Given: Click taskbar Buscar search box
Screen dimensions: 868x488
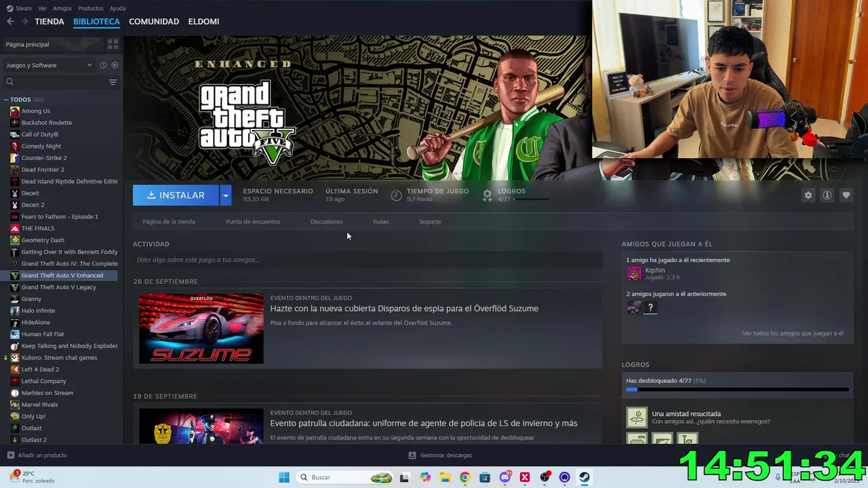Looking at the screenshot, I should 346,477.
